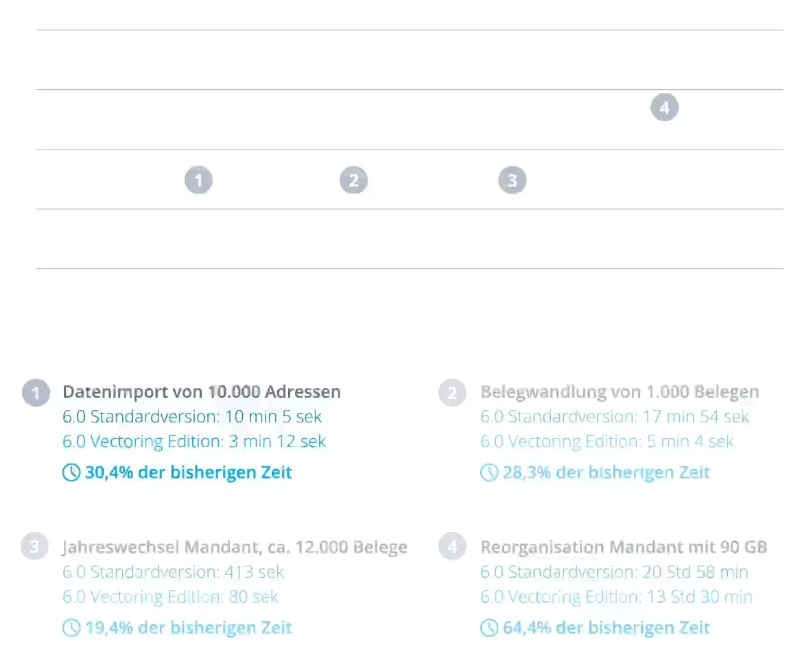The image size is (800, 672).
Task: Click chart marker number 2
Action: pos(353,181)
